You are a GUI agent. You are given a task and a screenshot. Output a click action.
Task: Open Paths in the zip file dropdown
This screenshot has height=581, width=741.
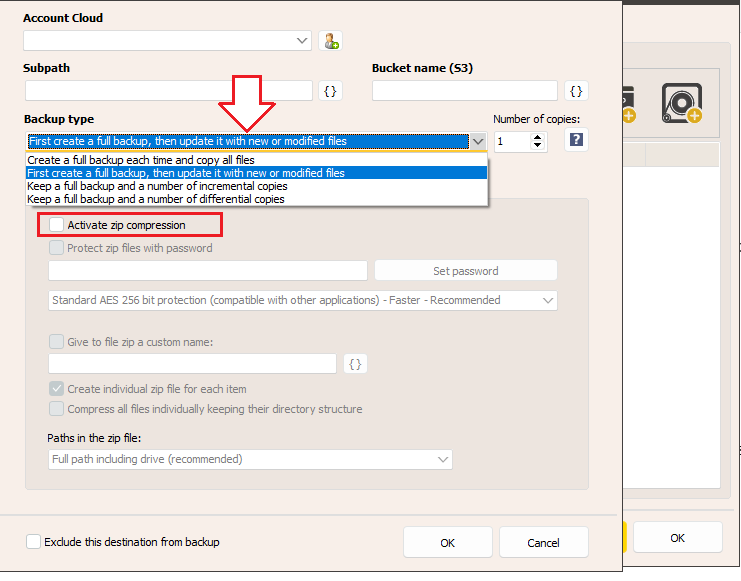(250, 460)
